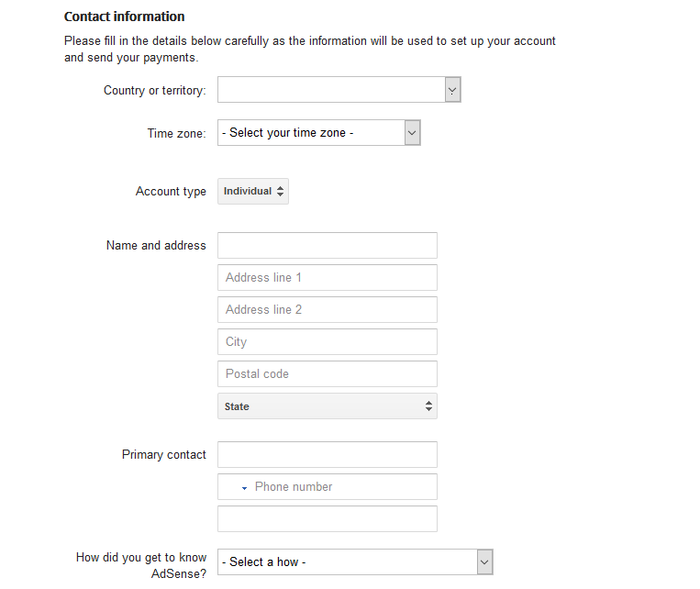Open the 'Select a how' dropdown
The width and height of the screenshot is (700, 589).
tap(348, 561)
